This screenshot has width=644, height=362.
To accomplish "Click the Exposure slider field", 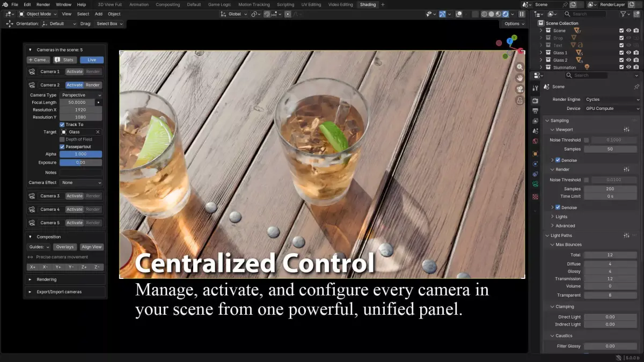I will [80, 162].
